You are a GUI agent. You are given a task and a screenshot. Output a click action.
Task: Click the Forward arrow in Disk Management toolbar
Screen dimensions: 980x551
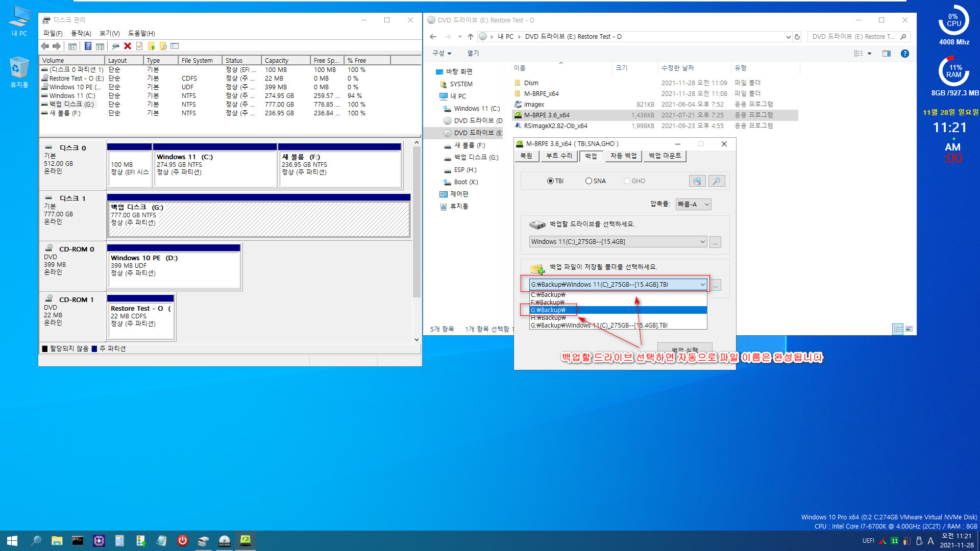(57, 46)
